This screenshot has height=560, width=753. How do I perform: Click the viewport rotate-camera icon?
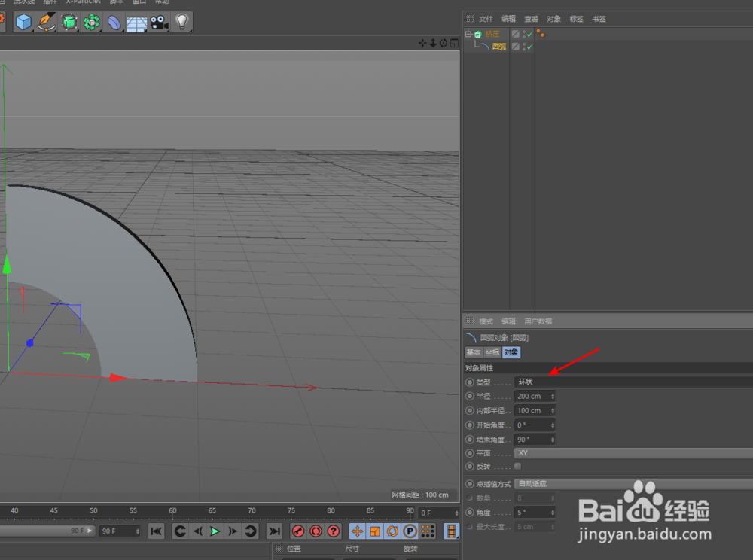coord(444,43)
